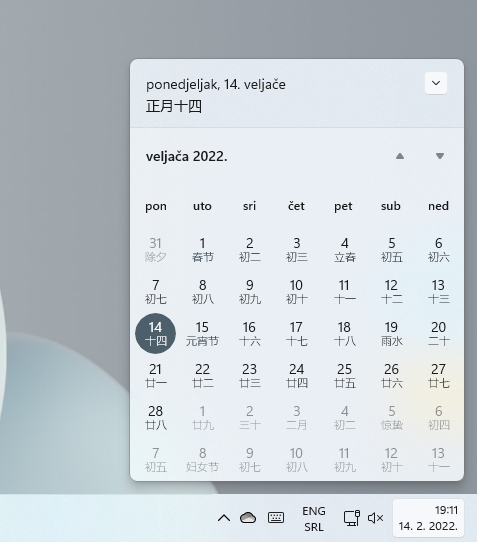The image size is (477, 542).
Task: Collapse the calendar flyout with the chevron button
Action: [436, 83]
